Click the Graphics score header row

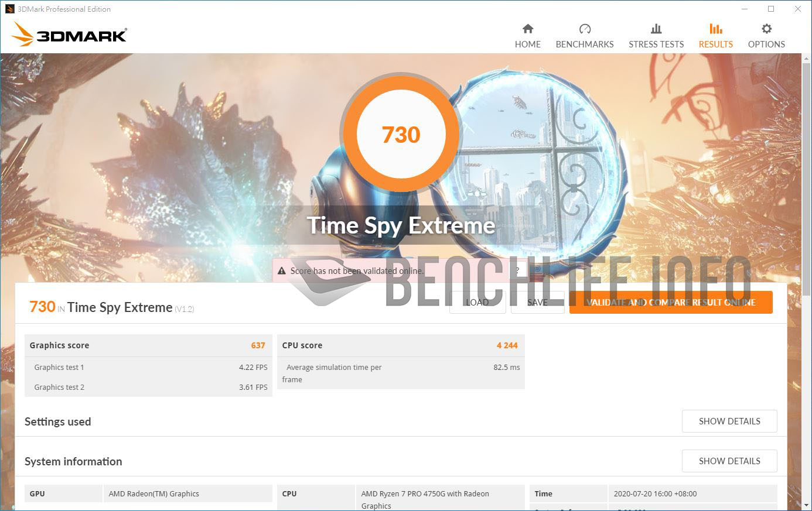[148, 345]
